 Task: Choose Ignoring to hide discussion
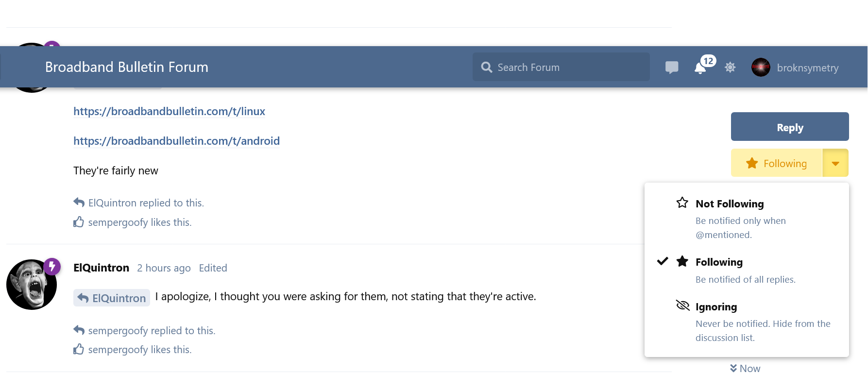[747, 322]
